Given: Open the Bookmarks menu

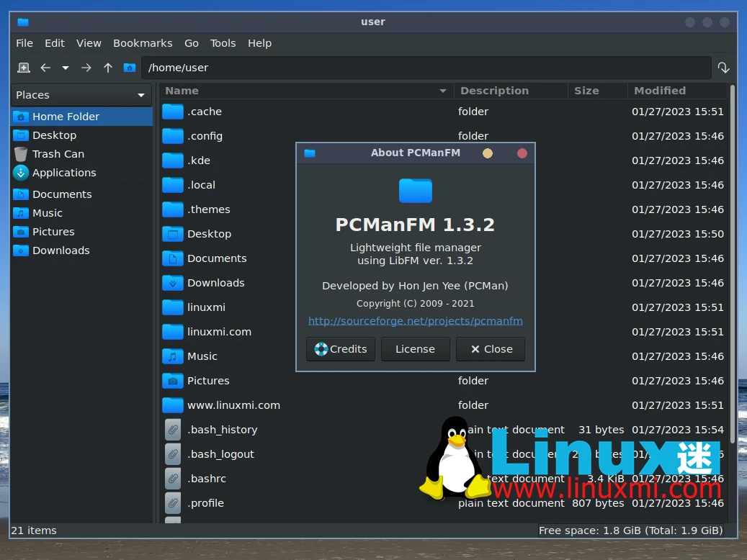Looking at the screenshot, I should point(143,43).
